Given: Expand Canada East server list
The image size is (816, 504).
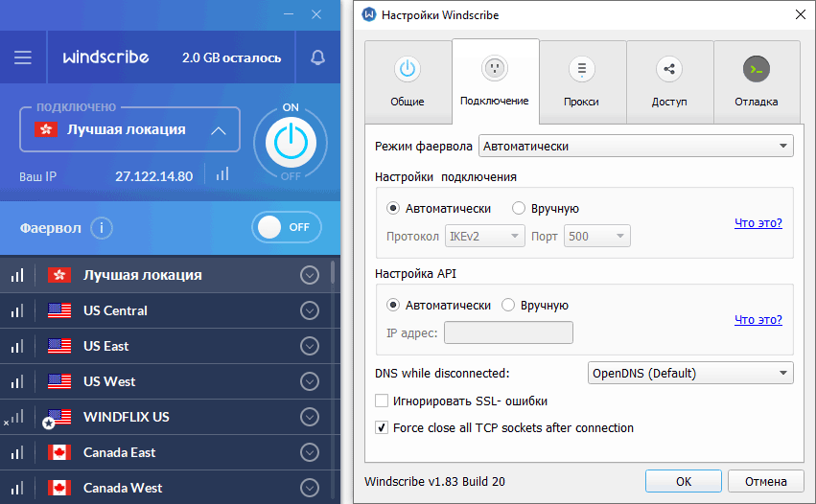Looking at the screenshot, I should 310,452.
